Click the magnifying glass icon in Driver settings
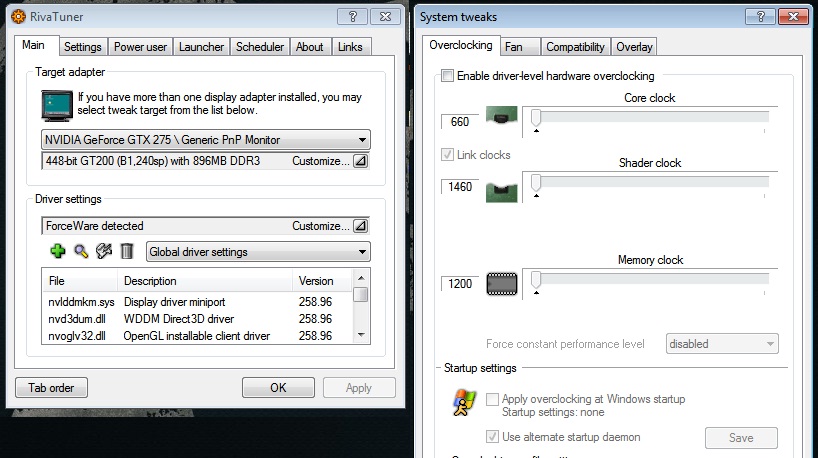 (81, 251)
